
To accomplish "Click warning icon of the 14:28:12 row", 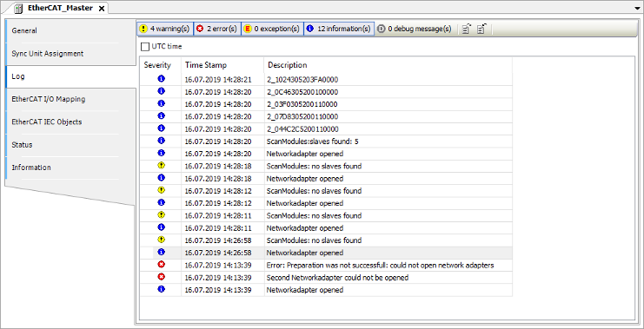I will 161,190.
